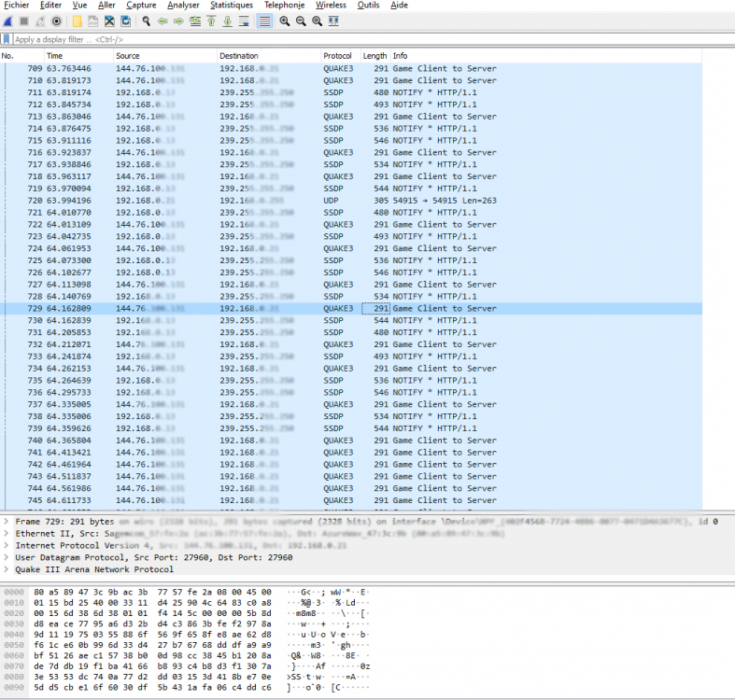This screenshot has height=700, width=735.
Task: Jump to the first packet
Action: tap(211, 21)
